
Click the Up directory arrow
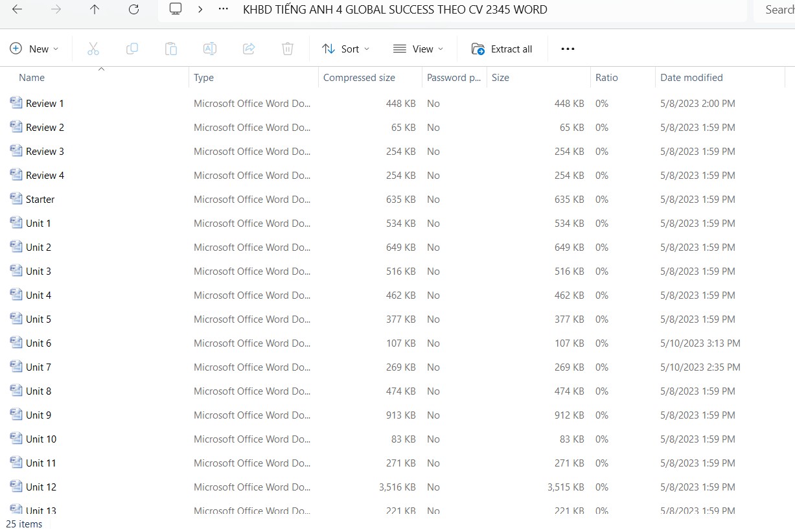[x=95, y=10]
